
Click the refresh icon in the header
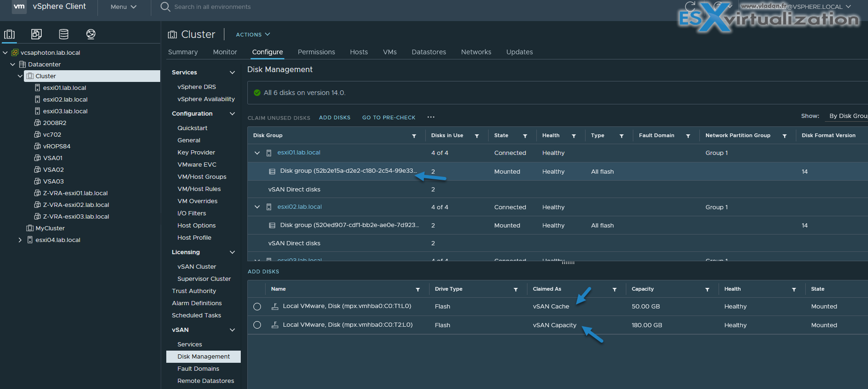click(x=690, y=6)
